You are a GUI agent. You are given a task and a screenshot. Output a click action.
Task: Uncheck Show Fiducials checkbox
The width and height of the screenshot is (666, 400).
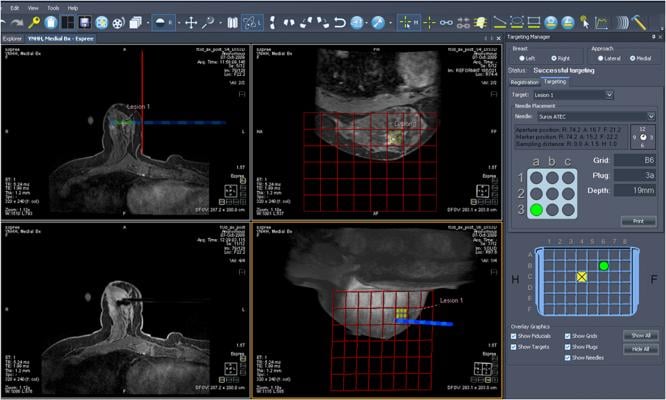point(515,336)
